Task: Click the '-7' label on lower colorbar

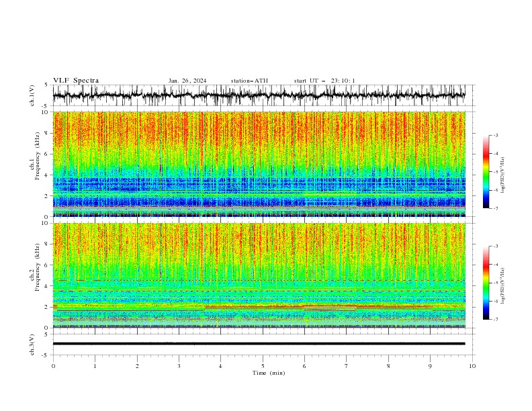Action: 496,320
